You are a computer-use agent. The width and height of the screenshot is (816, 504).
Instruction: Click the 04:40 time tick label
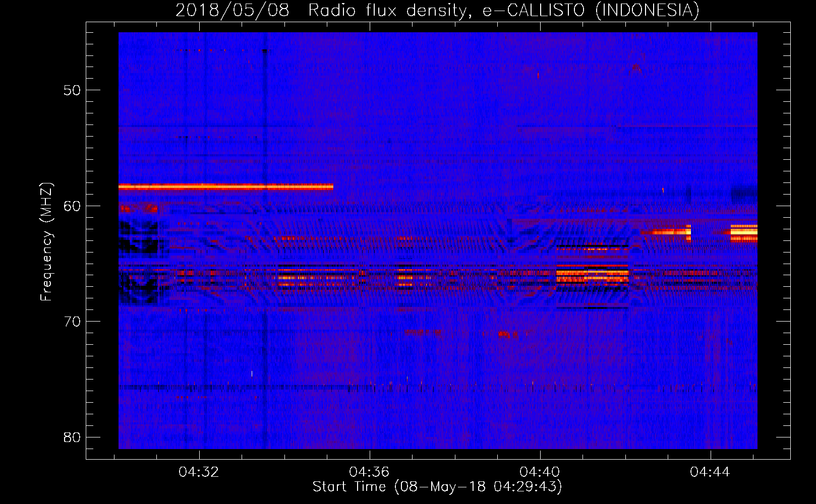(540, 472)
